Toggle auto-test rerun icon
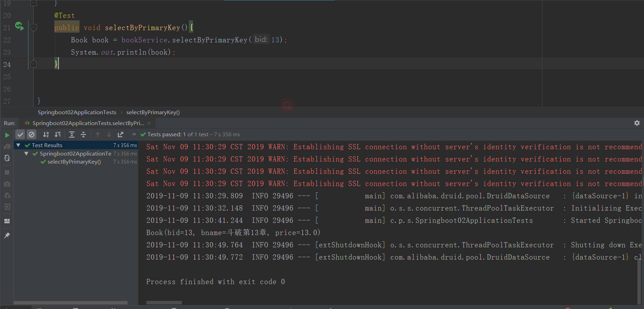Viewport: 644px width, 309px height. (x=7, y=158)
